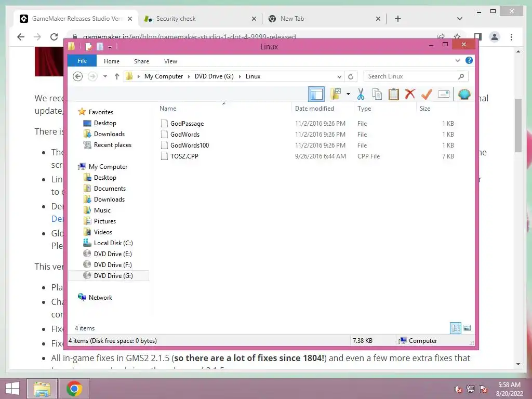Open Music folder in navigation pane
Image resolution: width=532 pixels, height=399 pixels.
(102, 210)
